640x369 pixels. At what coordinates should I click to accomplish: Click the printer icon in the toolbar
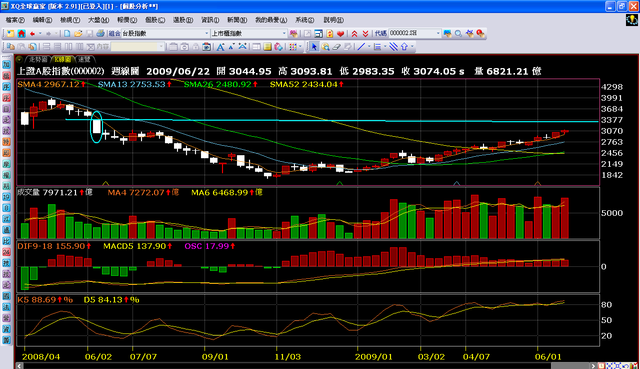point(100,33)
